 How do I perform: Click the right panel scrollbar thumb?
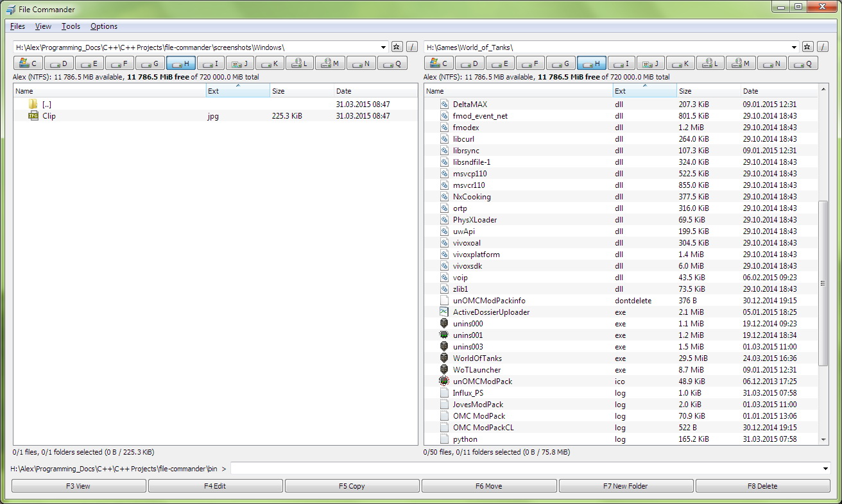pyautogui.click(x=823, y=283)
